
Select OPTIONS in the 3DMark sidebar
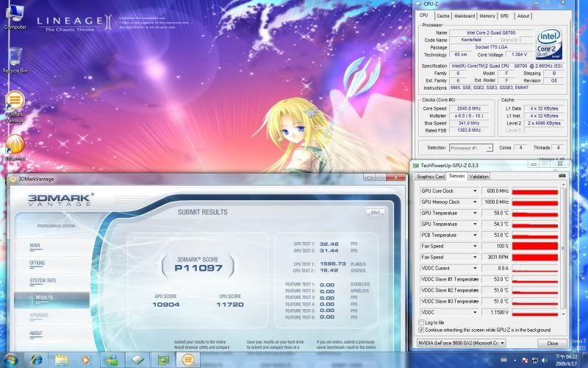[37, 263]
